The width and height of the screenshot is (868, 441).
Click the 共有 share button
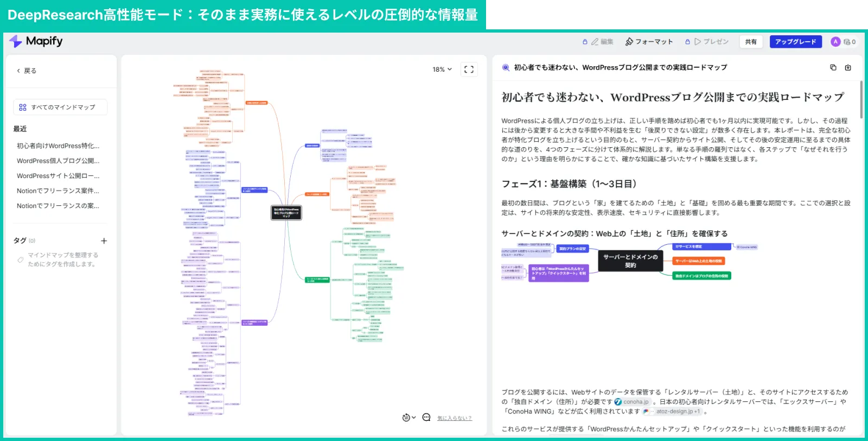pyautogui.click(x=751, y=42)
